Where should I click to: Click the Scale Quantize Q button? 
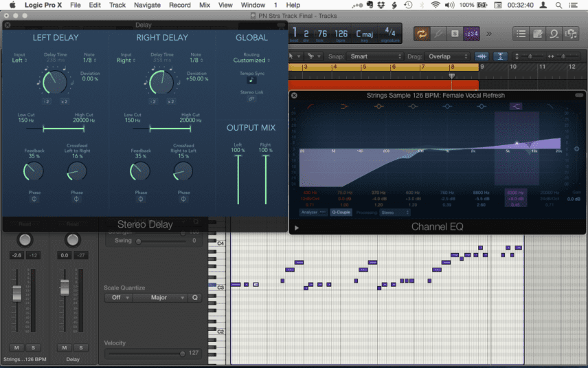click(194, 297)
